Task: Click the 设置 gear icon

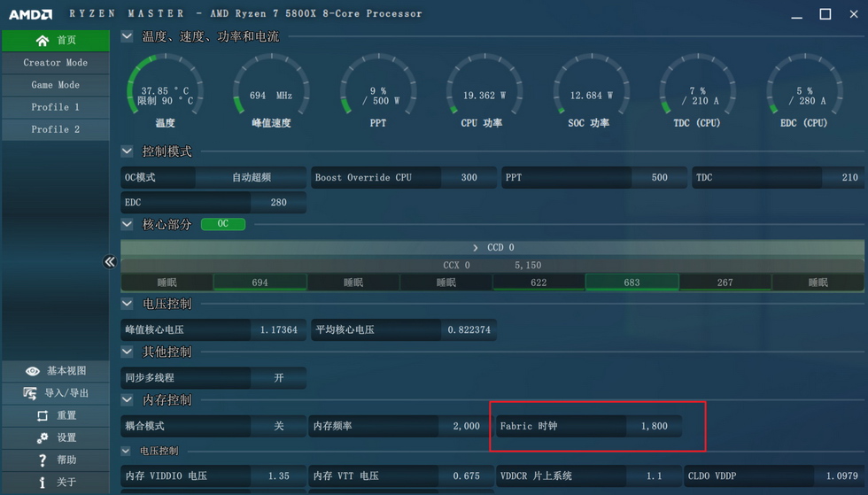Action: click(43, 438)
